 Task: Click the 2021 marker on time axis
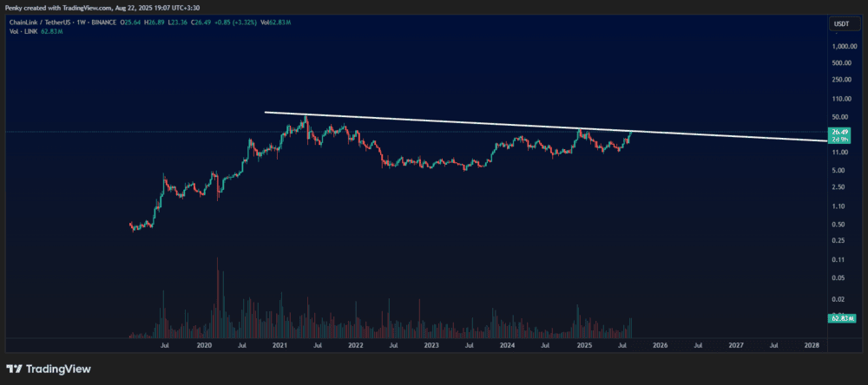(279, 345)
